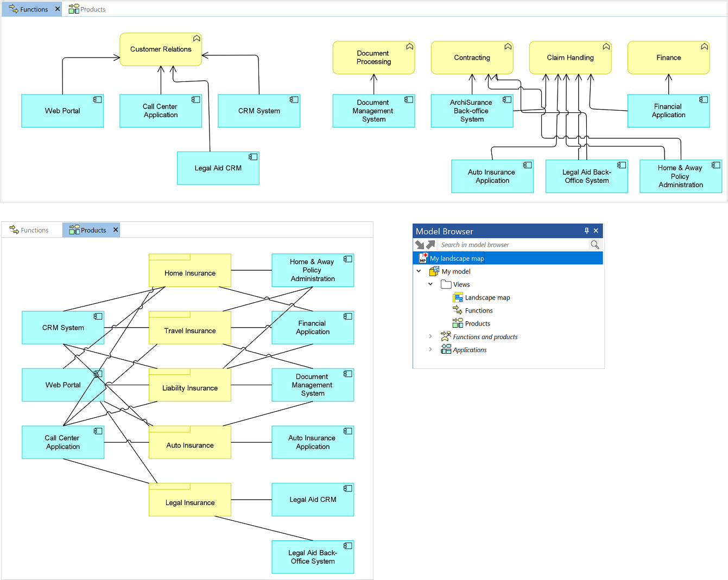Click the magnifying glass search icon
The height and width of the screenshot is (580, 728).
[x=595, y=245]
